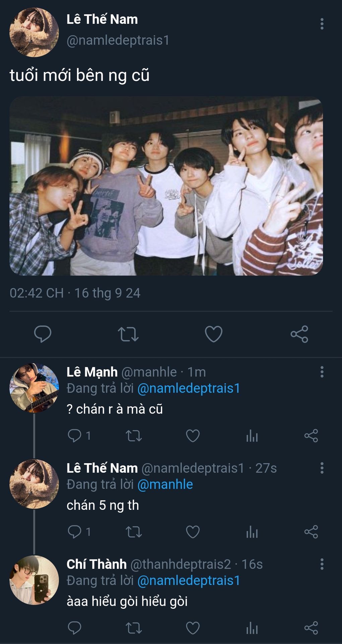View analytics of Lê Mạnh's reply
This screenshot has height=644, width=342.
252,436
